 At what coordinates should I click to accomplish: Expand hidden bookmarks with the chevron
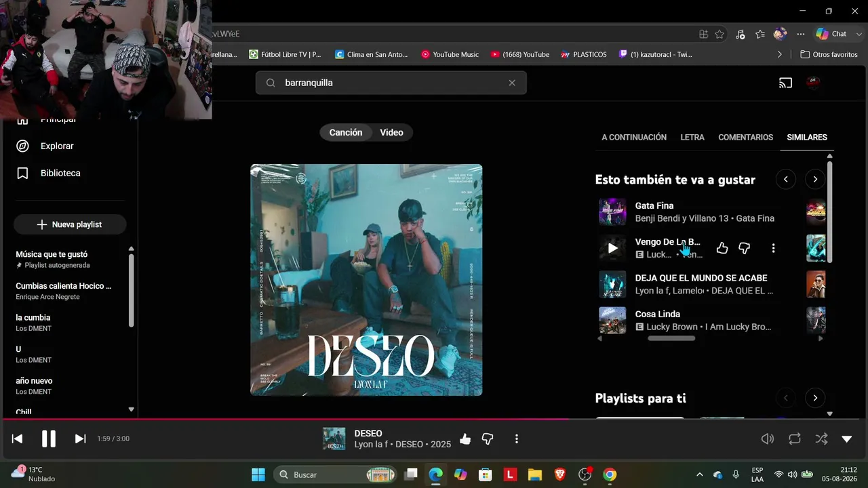[779, 54]
